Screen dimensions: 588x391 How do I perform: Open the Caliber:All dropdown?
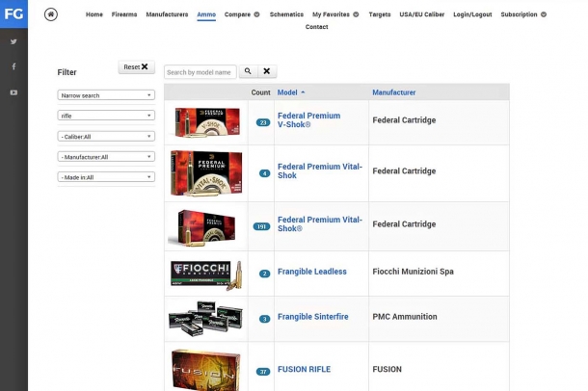pos(106,137)
